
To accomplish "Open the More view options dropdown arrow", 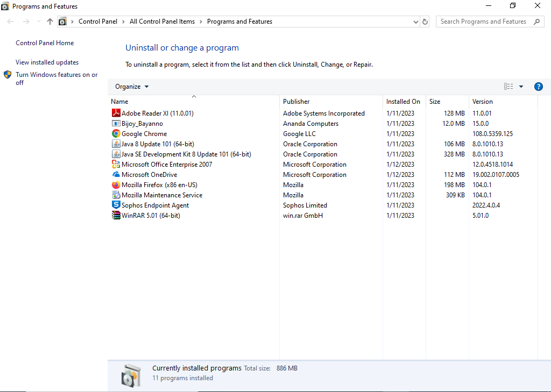I will pyautogui.click(x=521, y=87).
